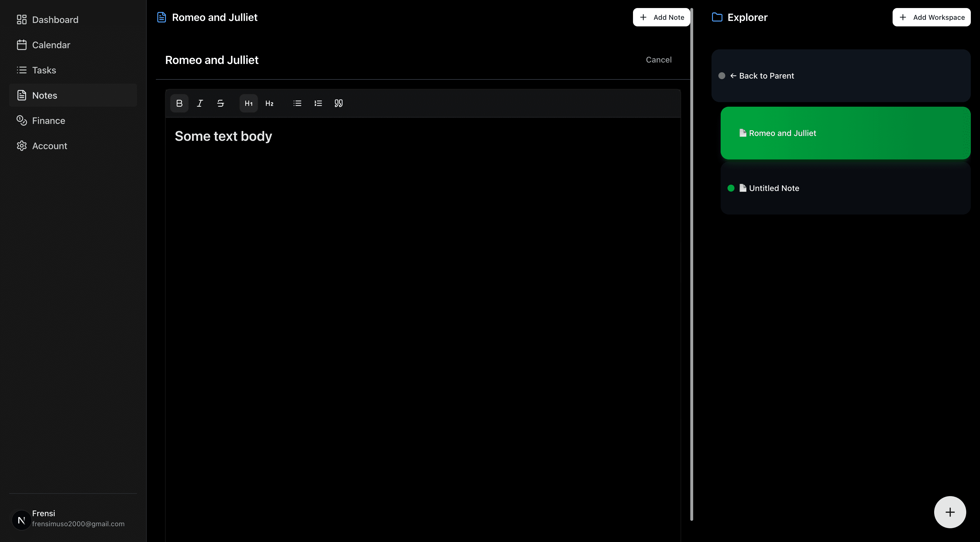Open Account settings via the gear icon
This screenshot has width=980, height=542.
click(x=22, y=146)
